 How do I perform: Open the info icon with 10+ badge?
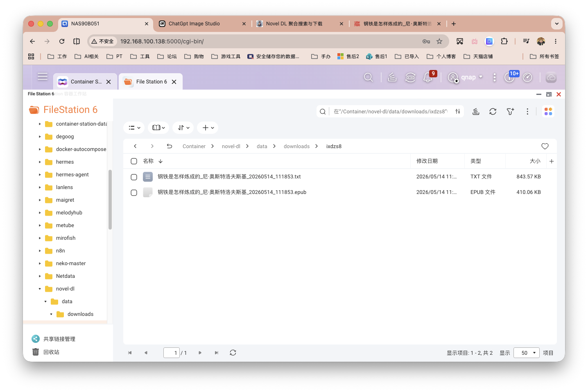coord(509,77)
